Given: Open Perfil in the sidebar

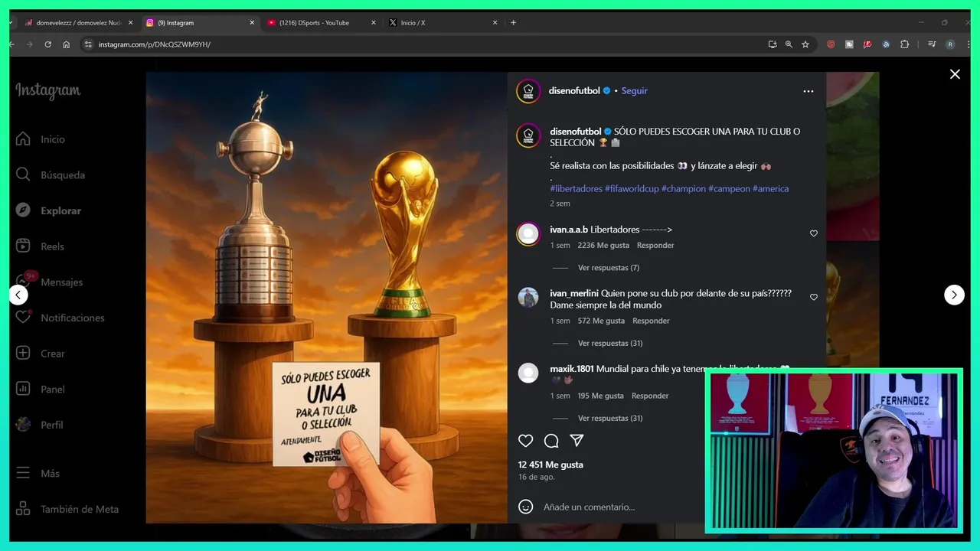Looking at the screenshot, I should click(x=41, y=425).
